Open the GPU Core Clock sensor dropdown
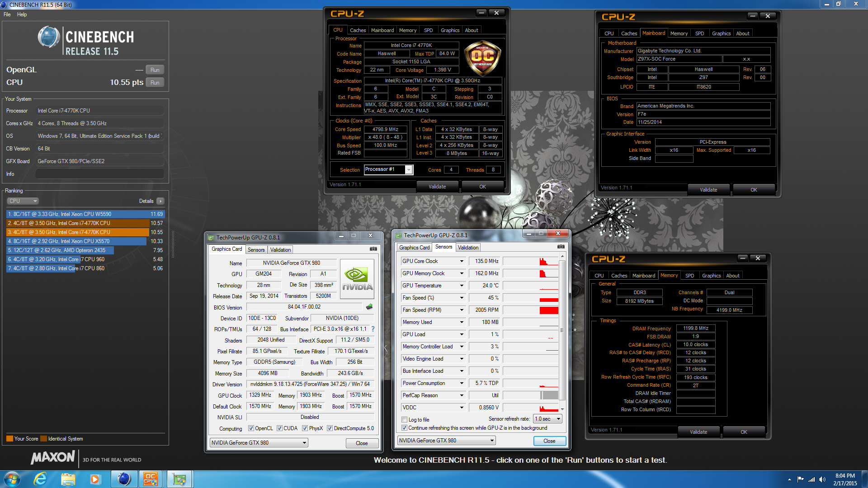The image size is (868, 488). (462, 261)
